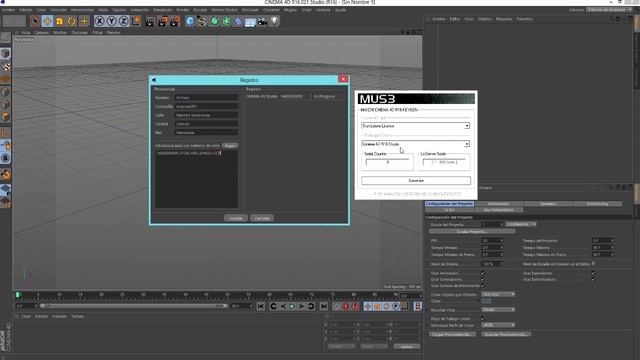Open MoGraph menu
The height and width of the screenshot is (360, 640).
pos(250,10)
